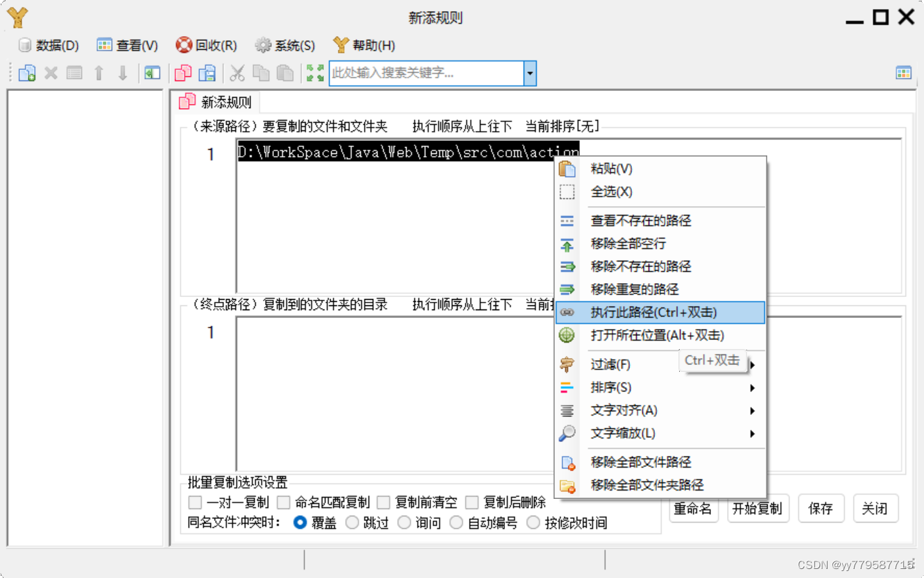Expand the 排序(S) submenu
This screenshot has height=578, width=924.
pos(660,387)
